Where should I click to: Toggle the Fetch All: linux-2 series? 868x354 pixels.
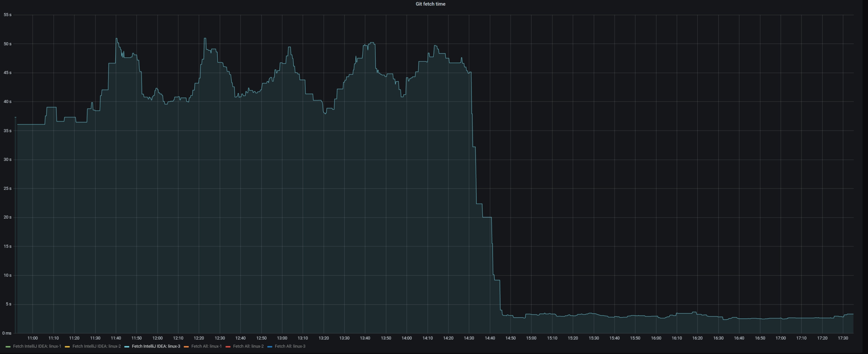click(x=248, y=346)
